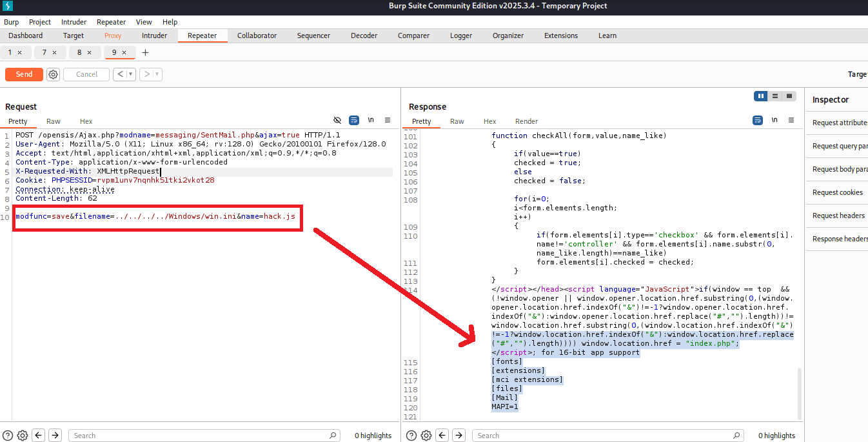The width and height of the screenshot is (868, 442).
Task: Select top-bottom layout view
Action: pyautogui.click(x=775, y=96)
